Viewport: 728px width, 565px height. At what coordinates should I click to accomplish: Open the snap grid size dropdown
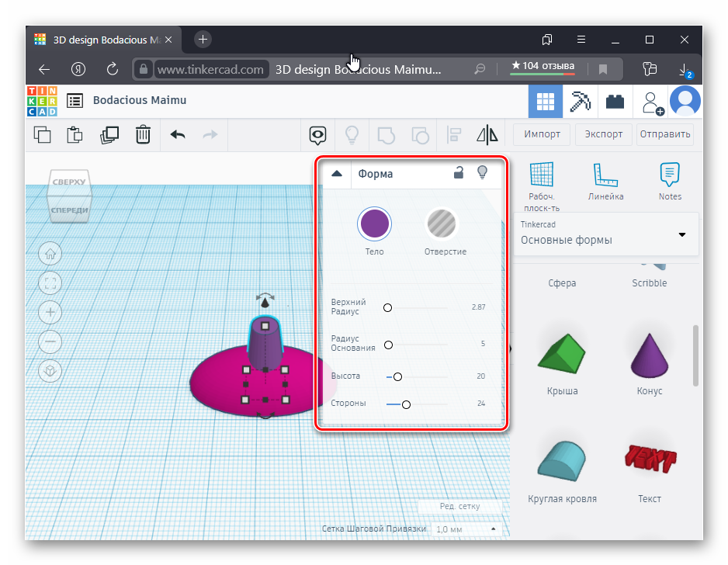coord(466,529)
